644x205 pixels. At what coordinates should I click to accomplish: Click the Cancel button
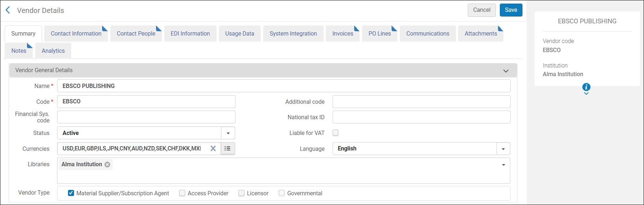pos(481,10)
